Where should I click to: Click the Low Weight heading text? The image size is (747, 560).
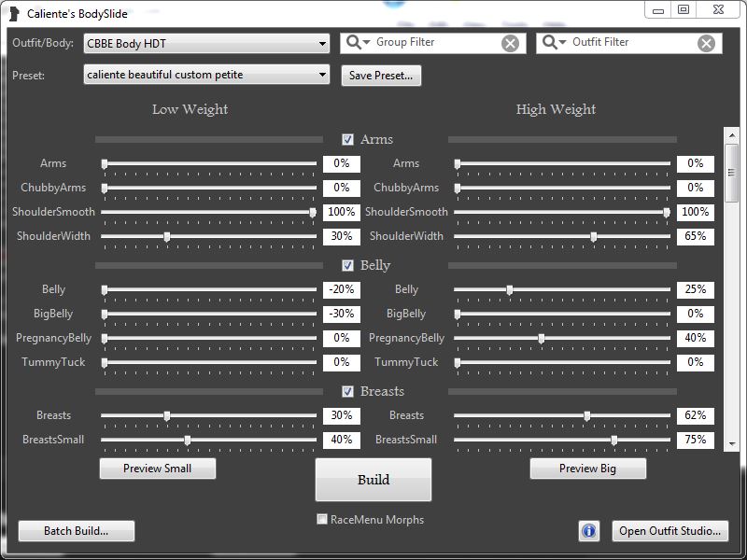[x=190, y=109]
